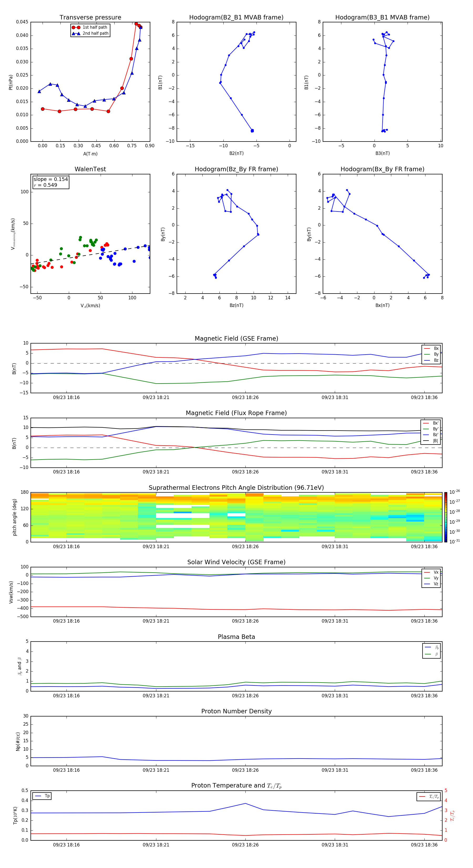Click '09/23 18:16' tick under GSE magnetic field

coord(66,398)
